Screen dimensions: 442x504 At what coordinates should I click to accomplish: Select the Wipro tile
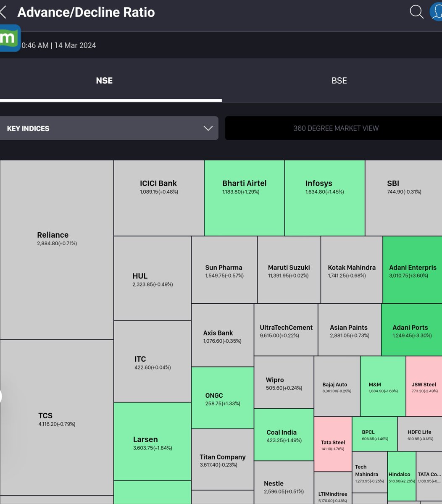[x=284, y=382]
